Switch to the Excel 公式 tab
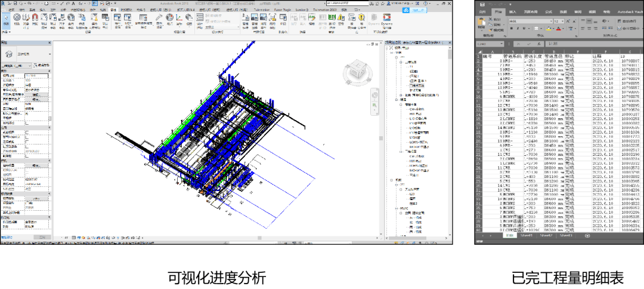644x289 pixels. pos(549,11)
